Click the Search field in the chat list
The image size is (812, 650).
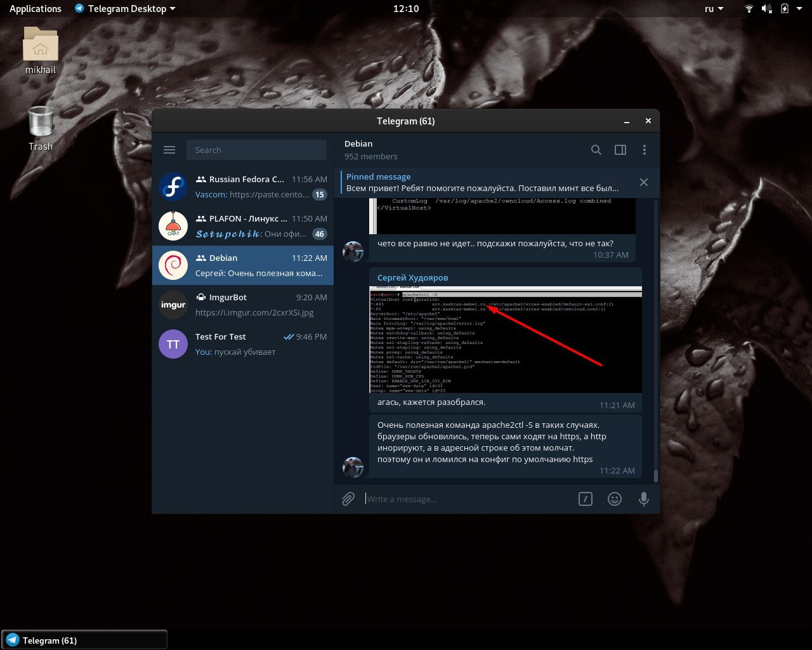(x=256, y=150)
